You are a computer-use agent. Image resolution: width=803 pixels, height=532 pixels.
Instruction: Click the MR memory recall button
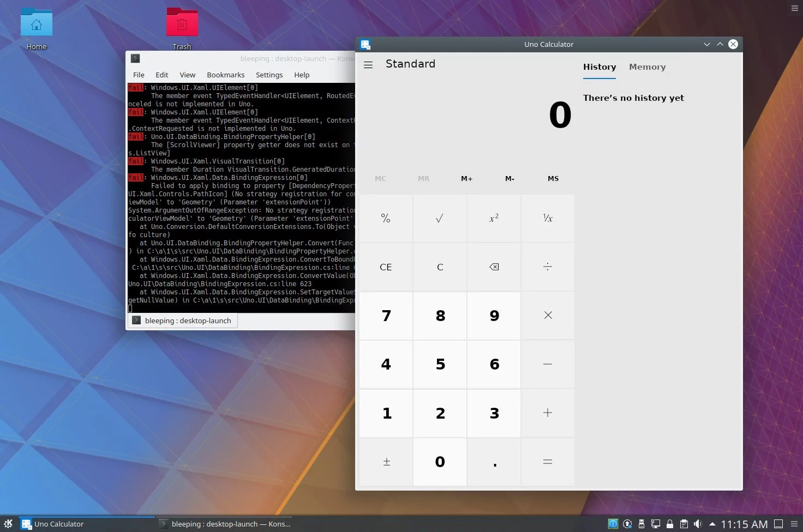pyautogui.click(x=423, y=179)
